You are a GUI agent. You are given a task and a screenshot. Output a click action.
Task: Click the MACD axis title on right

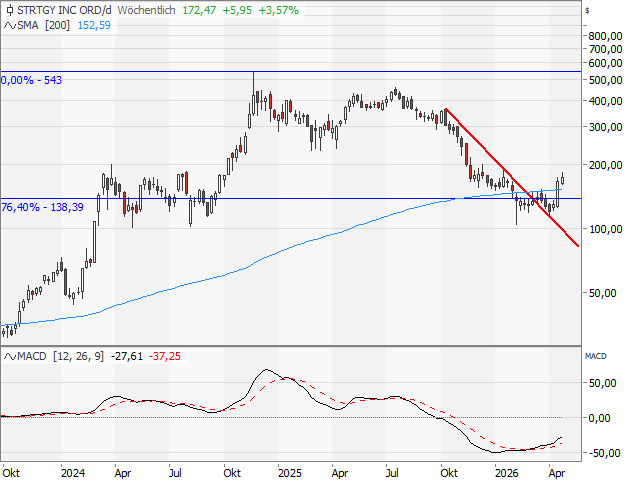pyautogui.click(x=596, y=356)
